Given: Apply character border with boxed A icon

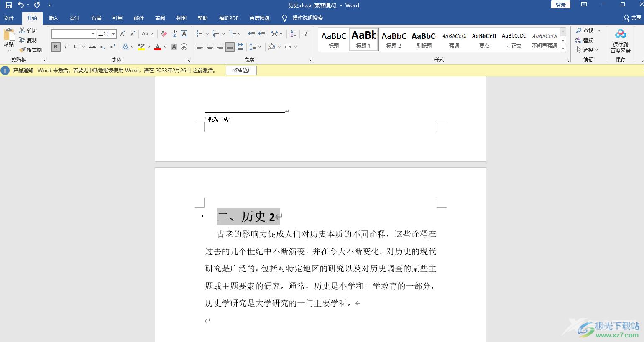Looking at the screenshot, I should pyautogui.click(x=184, y=34).
